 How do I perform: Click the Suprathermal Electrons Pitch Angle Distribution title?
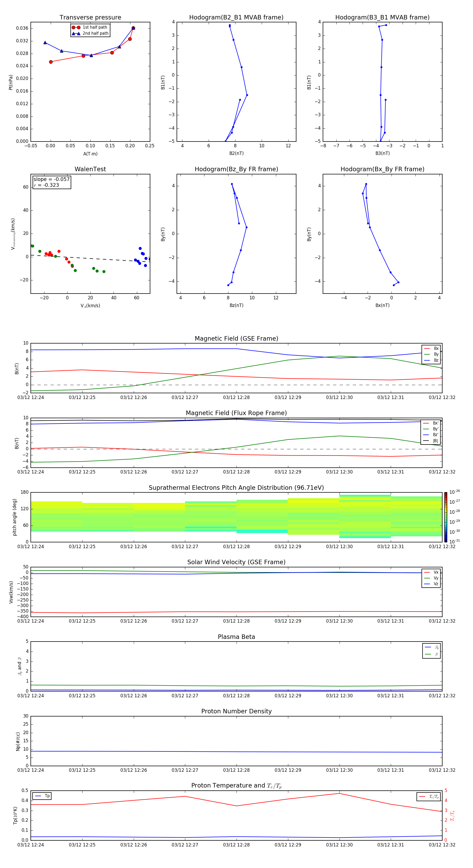tap(236, 488)
